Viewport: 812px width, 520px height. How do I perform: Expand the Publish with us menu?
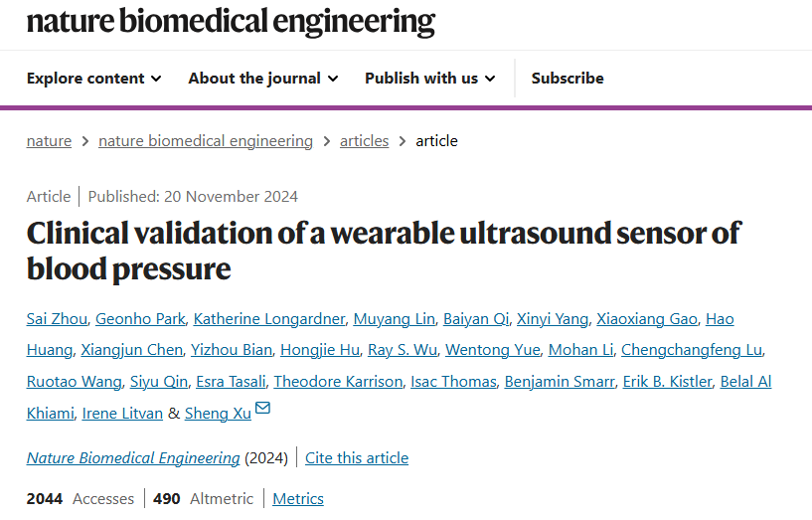point(429,79)
